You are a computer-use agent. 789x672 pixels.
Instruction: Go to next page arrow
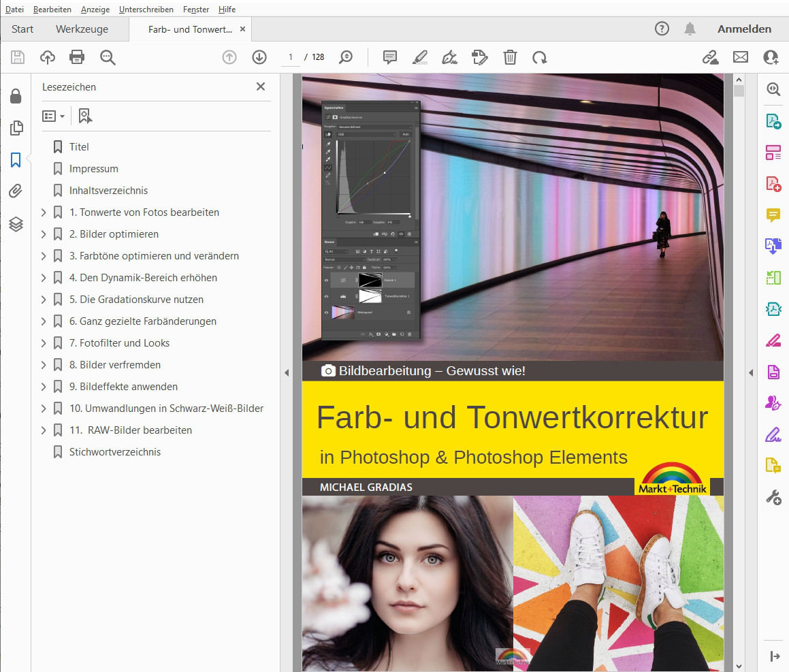[x=259, y=57]
